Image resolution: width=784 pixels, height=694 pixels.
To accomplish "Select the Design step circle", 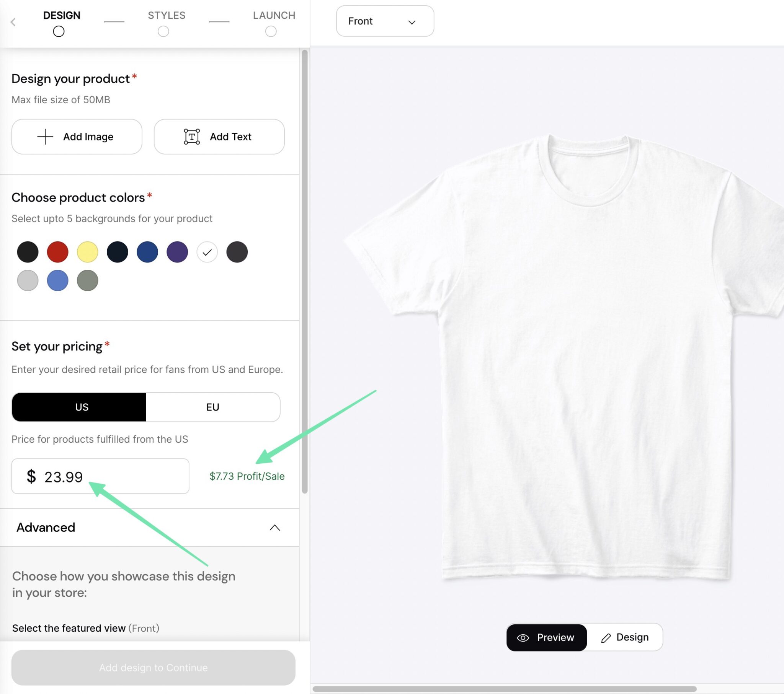I will pyautogui.click(x=58, y=31).
